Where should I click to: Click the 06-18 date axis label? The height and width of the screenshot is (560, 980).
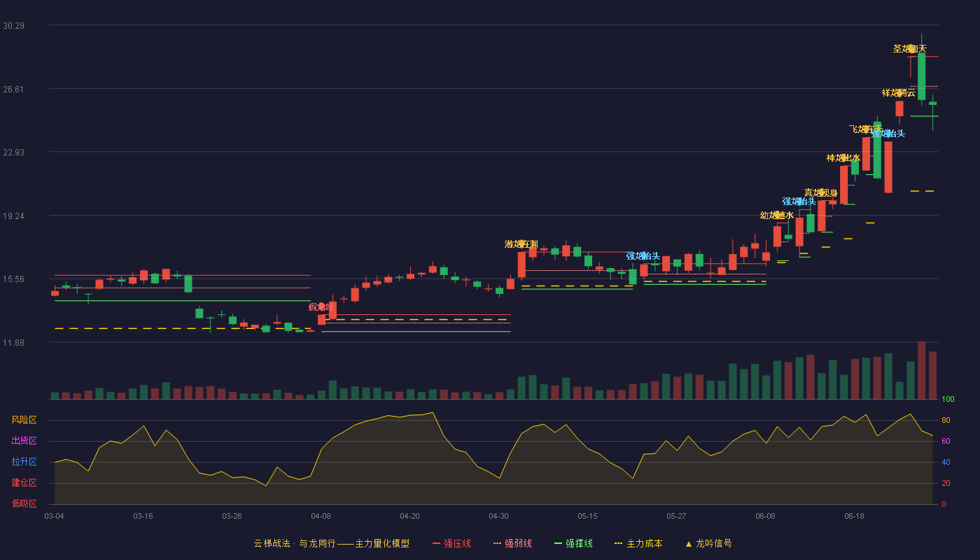(x=854, y=516)
